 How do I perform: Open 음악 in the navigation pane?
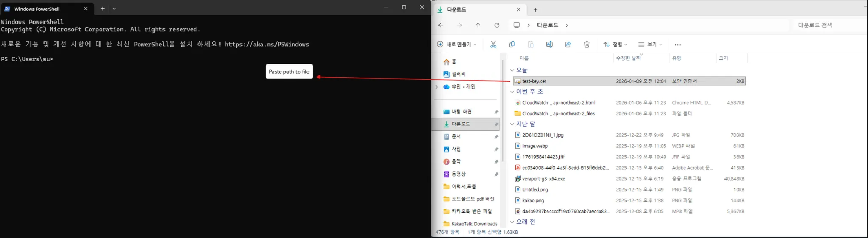coord(452,162)
